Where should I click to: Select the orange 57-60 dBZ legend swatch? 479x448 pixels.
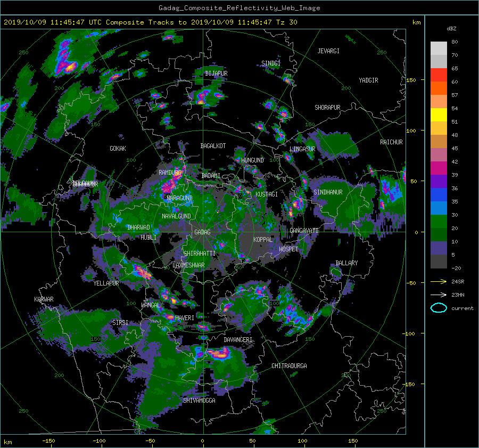coord(439,88)
